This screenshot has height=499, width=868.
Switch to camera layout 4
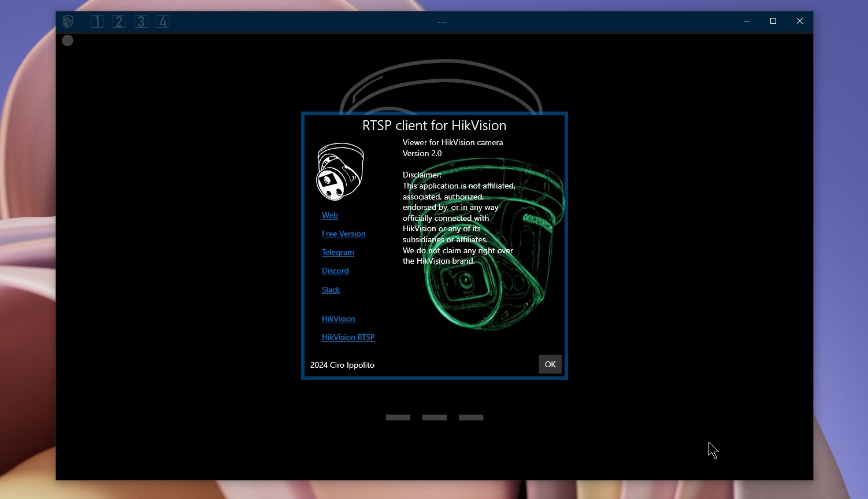tap(163, 21)
